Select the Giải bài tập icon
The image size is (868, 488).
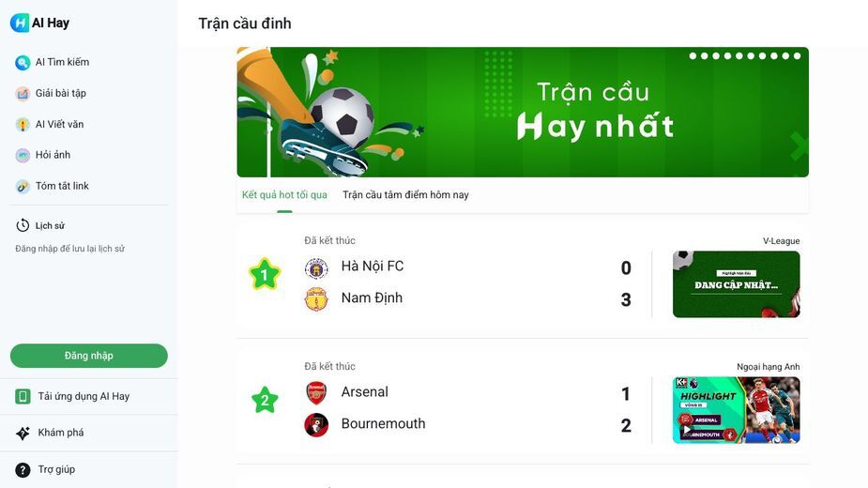point(23,94)
